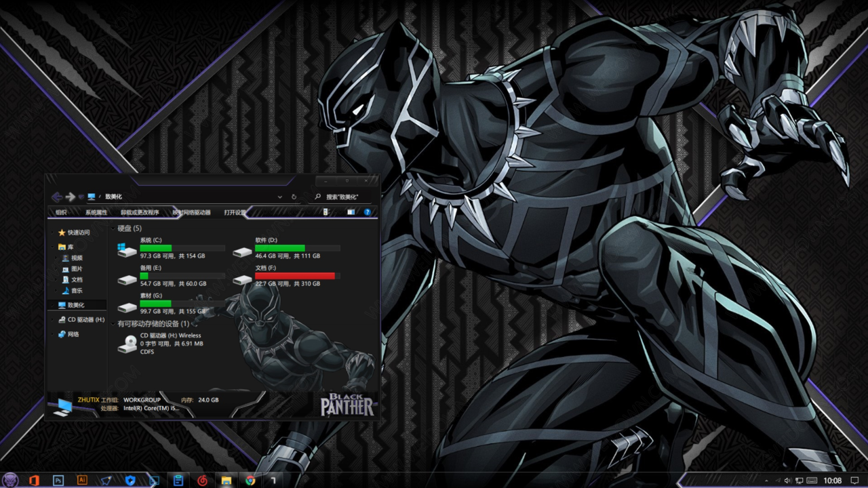The image size is (868, 488).
Task: Click the Back arrow in Explorer
Action: coord(57,197)
